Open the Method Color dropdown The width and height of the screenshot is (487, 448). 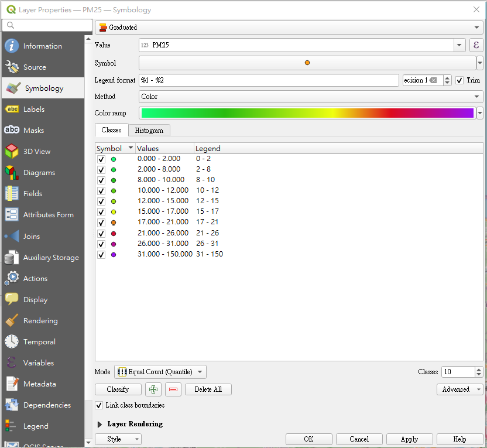click(311, 97)
